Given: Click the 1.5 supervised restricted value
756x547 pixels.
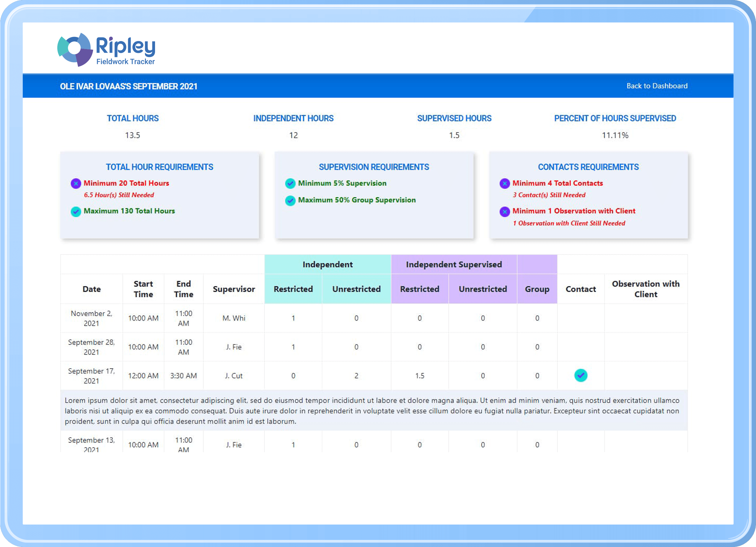Looking at the screenshot, I should click(x=420, y=376).
